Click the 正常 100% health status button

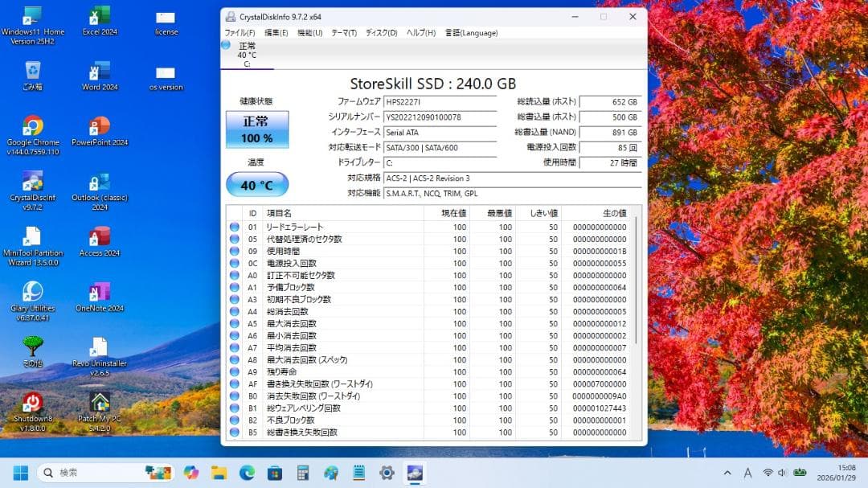[257, 129]
